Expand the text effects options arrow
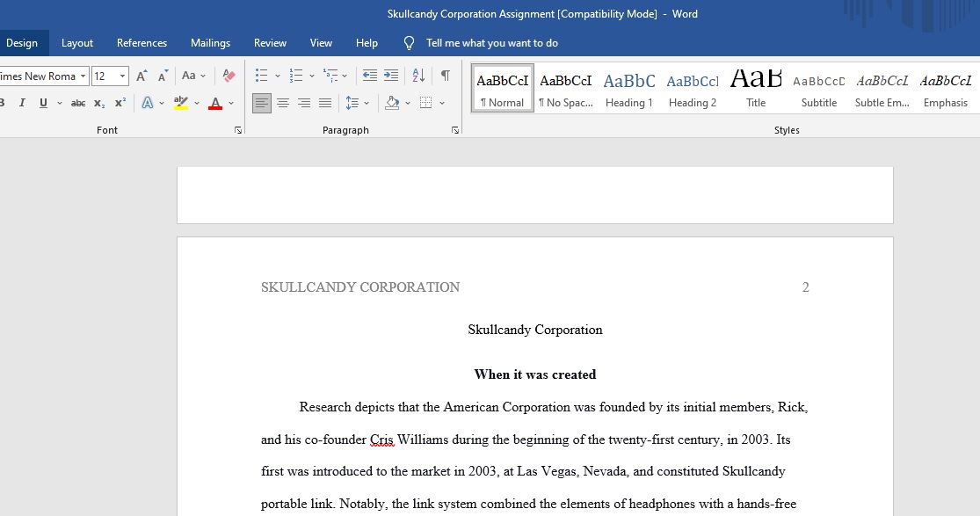Viewport: 980px width, 516px height. [161, 103]
